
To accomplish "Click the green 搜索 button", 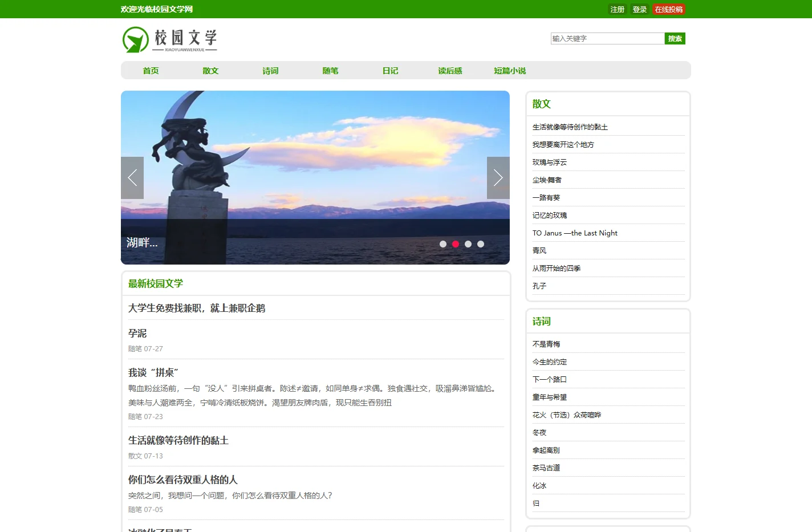I will (675, 39).
